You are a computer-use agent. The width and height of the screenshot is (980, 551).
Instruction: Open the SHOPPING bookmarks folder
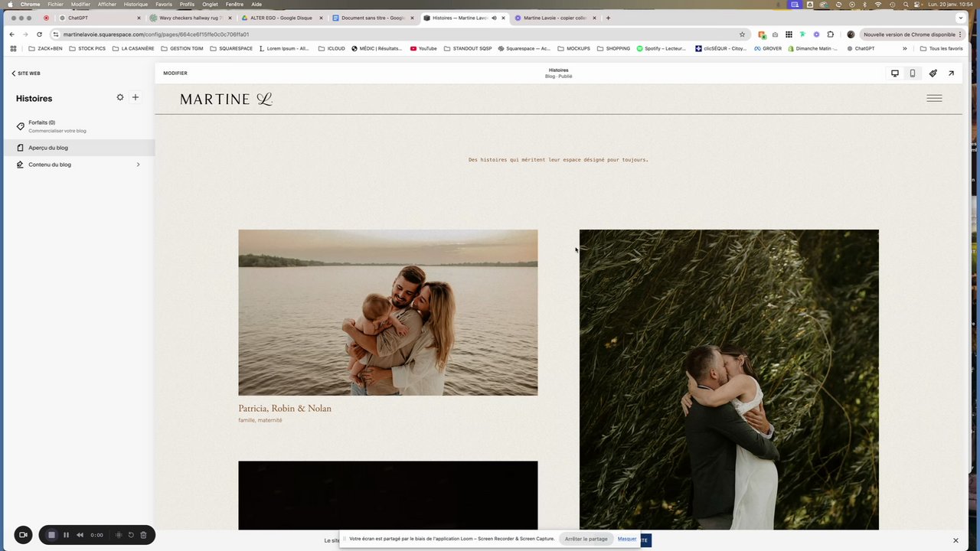click(613, 48)
